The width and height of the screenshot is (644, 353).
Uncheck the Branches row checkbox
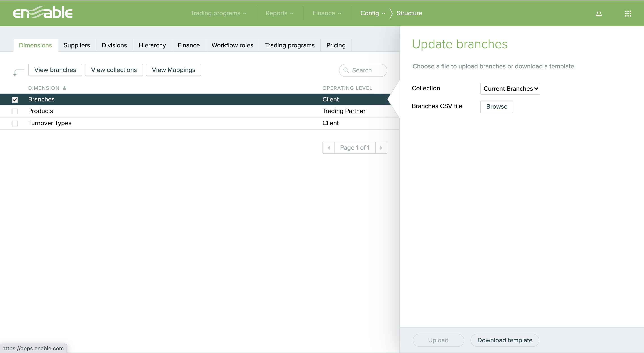coord(15,99)
